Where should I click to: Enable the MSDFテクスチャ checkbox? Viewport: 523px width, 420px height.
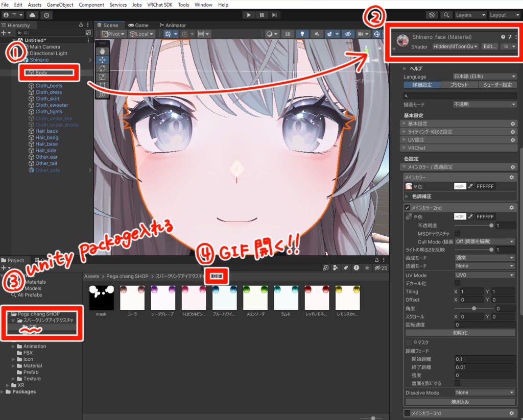pyautogui.click(x=457, y=234)
